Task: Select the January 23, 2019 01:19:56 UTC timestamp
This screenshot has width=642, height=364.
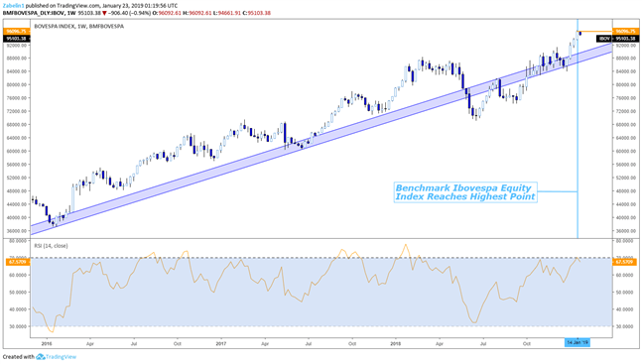Action: pyautogui.click(x=140, y=6)
